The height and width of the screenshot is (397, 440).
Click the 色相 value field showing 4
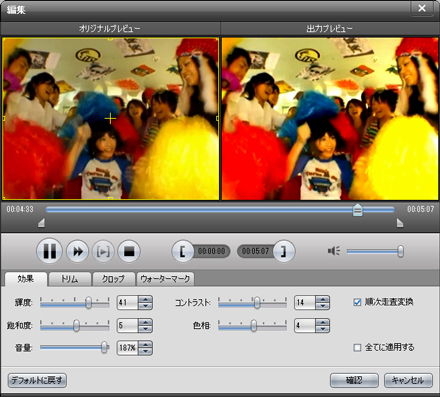[x=305, y=325]
